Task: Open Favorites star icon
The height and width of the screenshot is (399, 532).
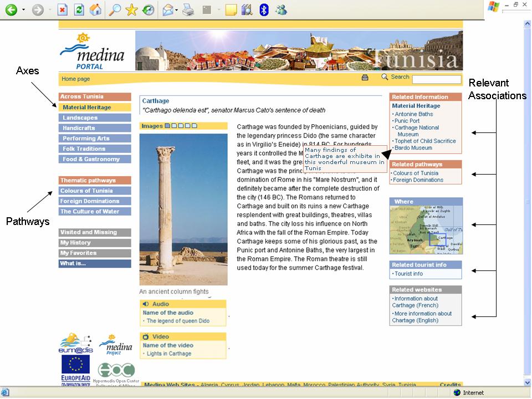Action: (131, 10)
